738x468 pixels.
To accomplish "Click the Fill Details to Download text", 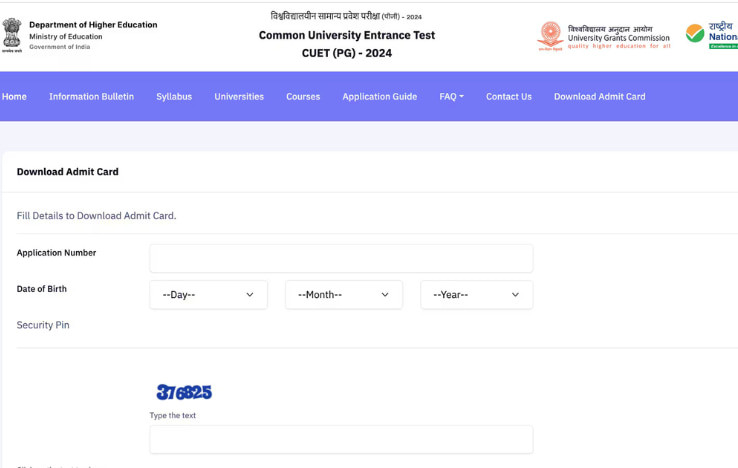I will point(96,216).
